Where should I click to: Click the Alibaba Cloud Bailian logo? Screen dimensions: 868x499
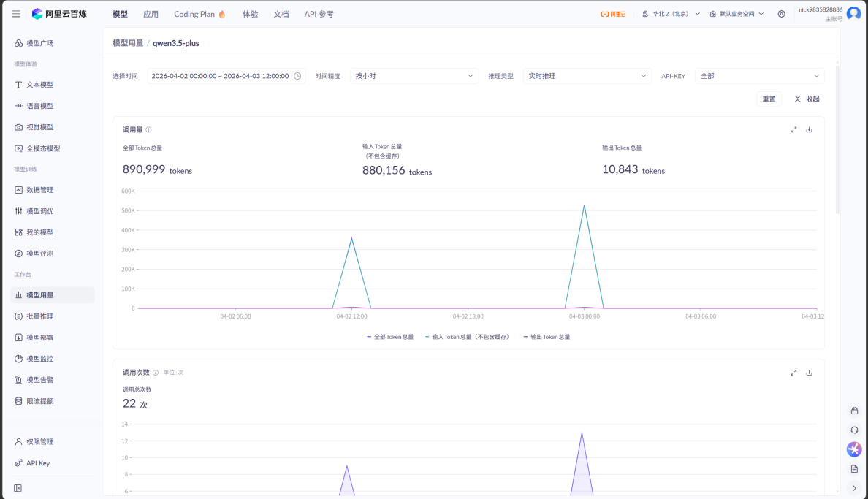pos(59,14)
